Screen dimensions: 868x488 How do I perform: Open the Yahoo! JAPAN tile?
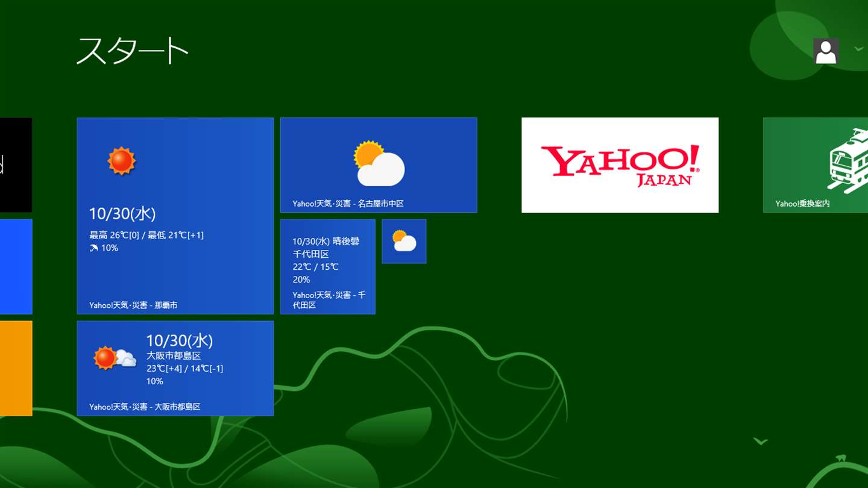coord(620,165)
